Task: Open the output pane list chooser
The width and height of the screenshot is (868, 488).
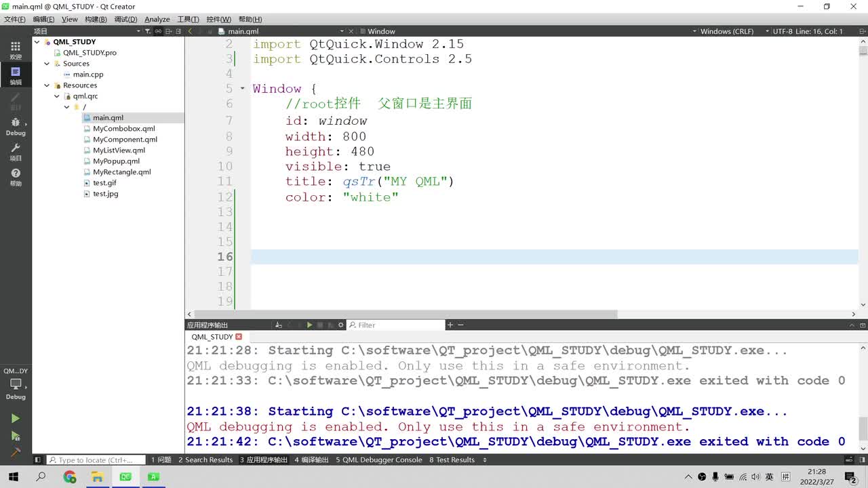Action: coord(485,460)
